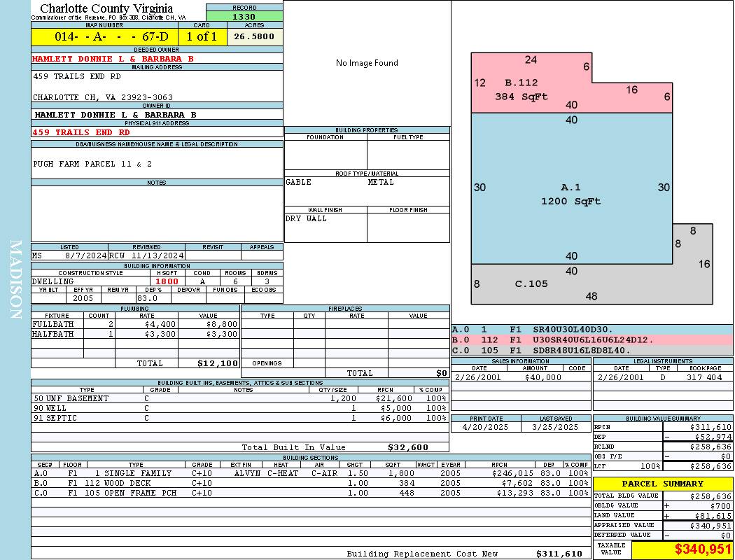Click the "No Image Found" photo placeholder
Viewport: 735px width, 560px height.
pos(367,63)
